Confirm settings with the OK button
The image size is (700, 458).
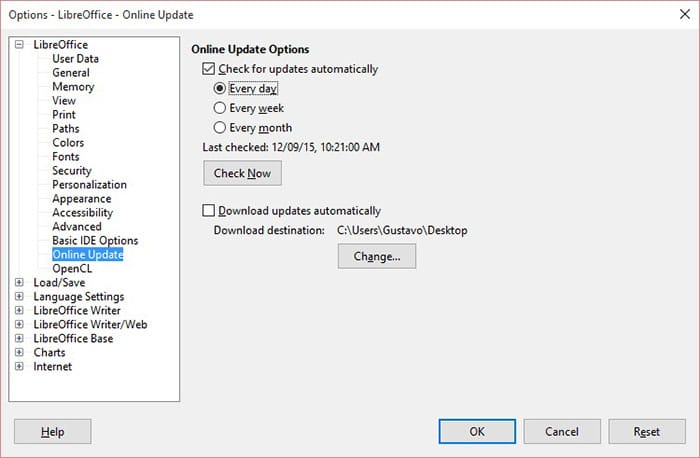click(x=477, y=431)
